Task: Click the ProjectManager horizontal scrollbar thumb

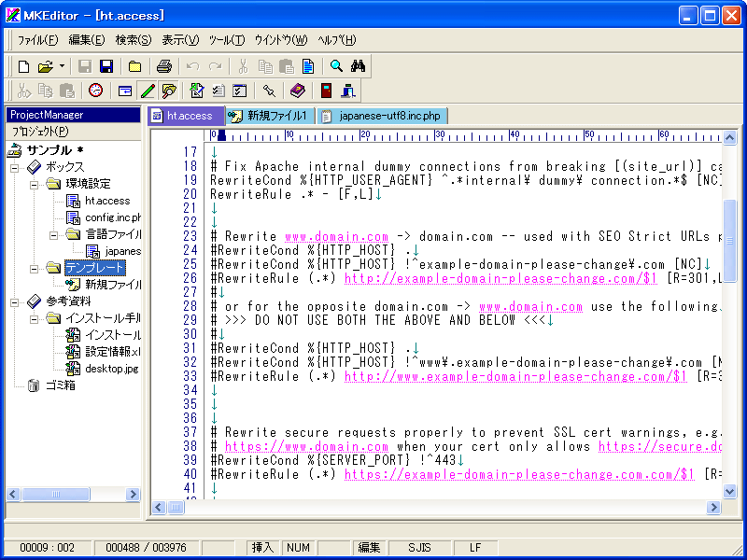Action: point(55,495)
